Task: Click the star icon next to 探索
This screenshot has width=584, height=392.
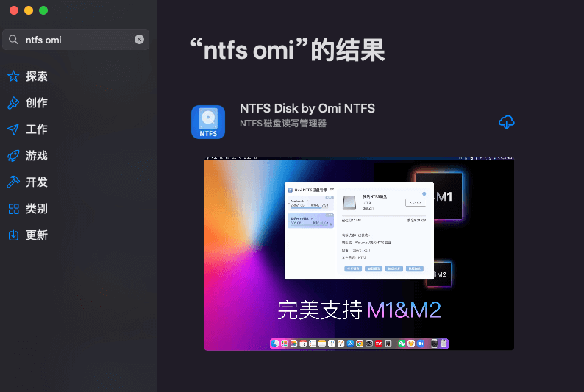Action: coord(13,76)
